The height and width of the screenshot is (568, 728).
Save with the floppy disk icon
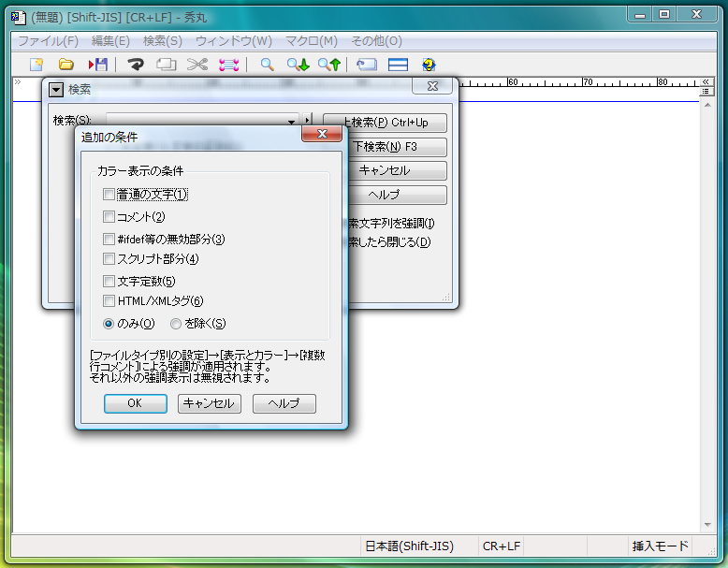(98, 64)
